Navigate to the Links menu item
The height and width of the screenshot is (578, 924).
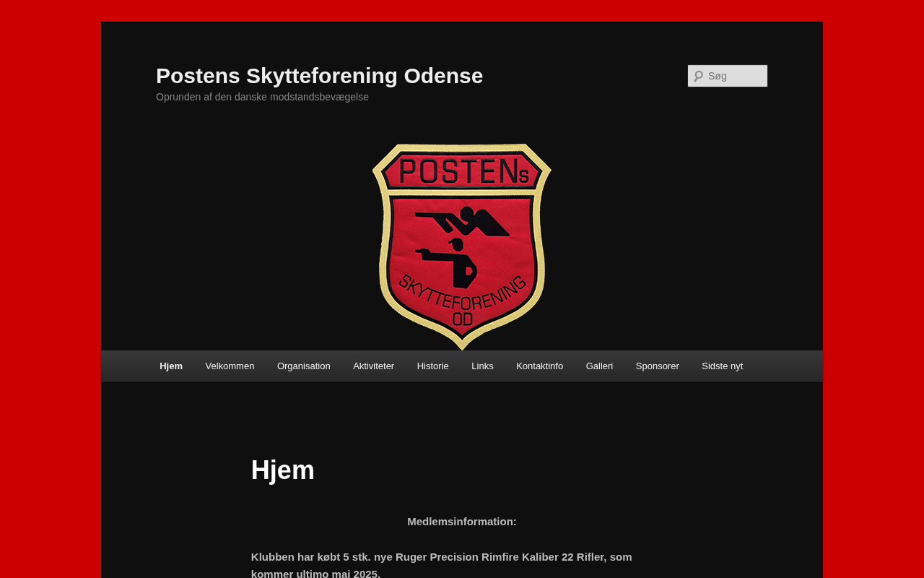482,366
